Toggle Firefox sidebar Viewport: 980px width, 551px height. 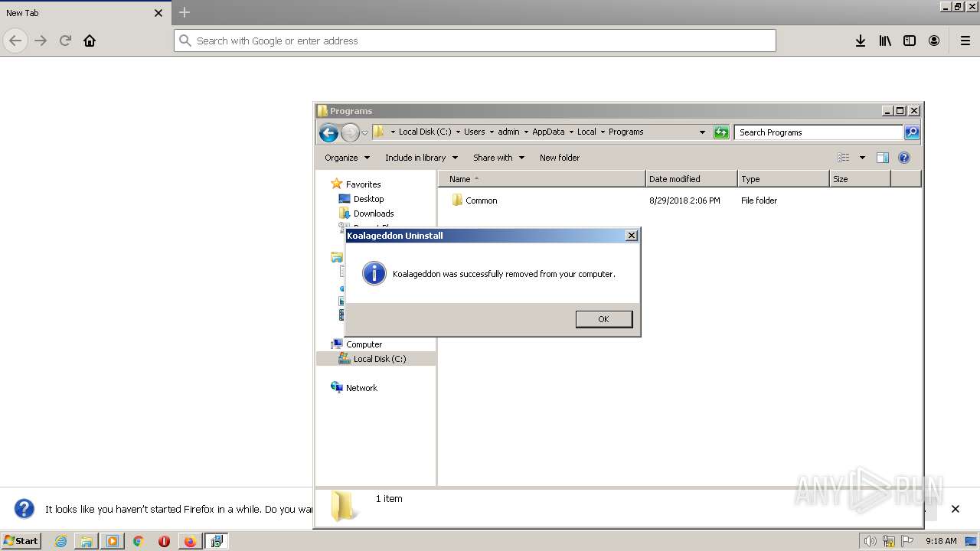pyautogui.click(x=910, y=41)
